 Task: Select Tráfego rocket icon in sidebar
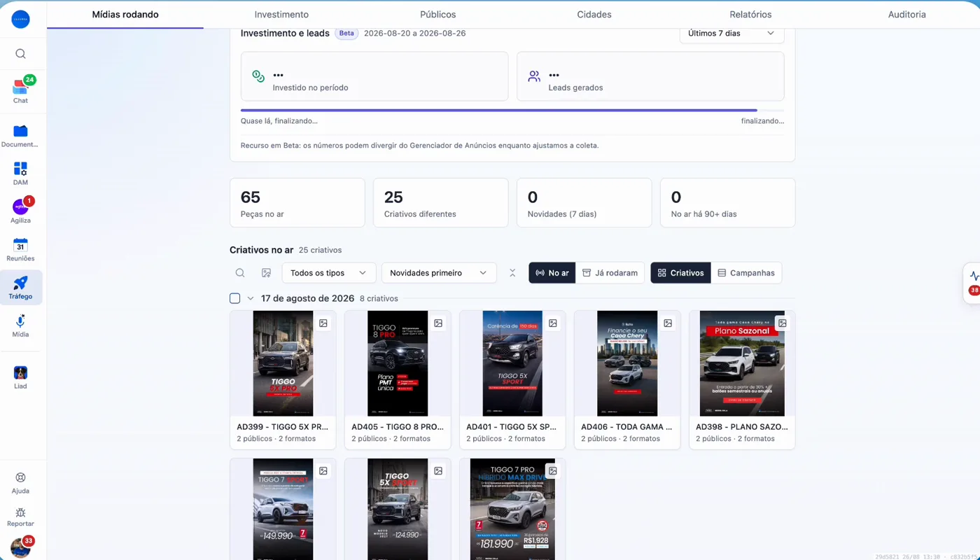point(20,287)
